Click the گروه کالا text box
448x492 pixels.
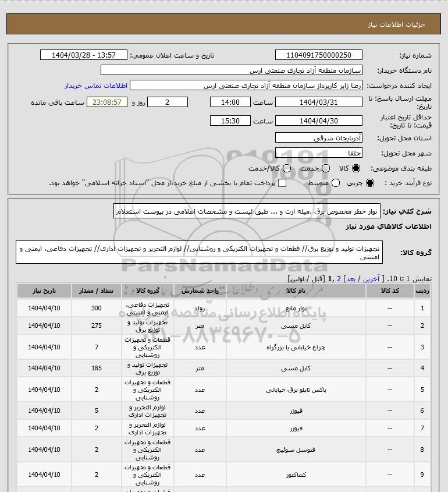point(199,252)
